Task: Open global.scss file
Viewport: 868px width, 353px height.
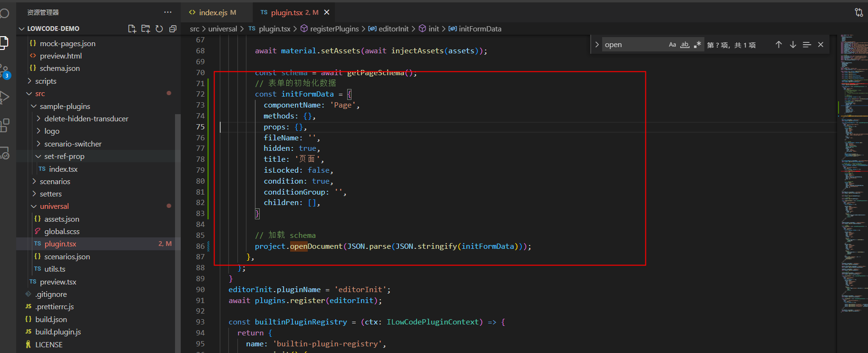Action: click(x=62, y=231)
